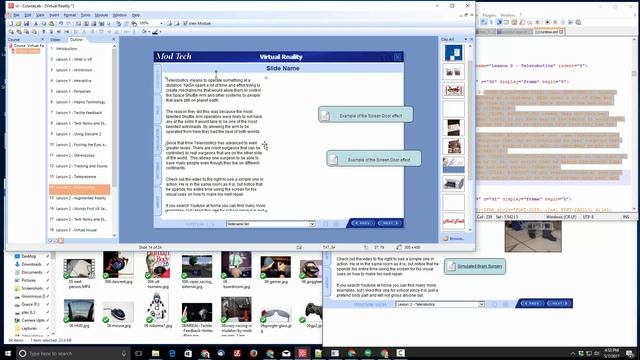640x360 pixels.
Task: Click the Slide Name title bar on the slide
Action: pyautogui.click(x=282, y=68)
